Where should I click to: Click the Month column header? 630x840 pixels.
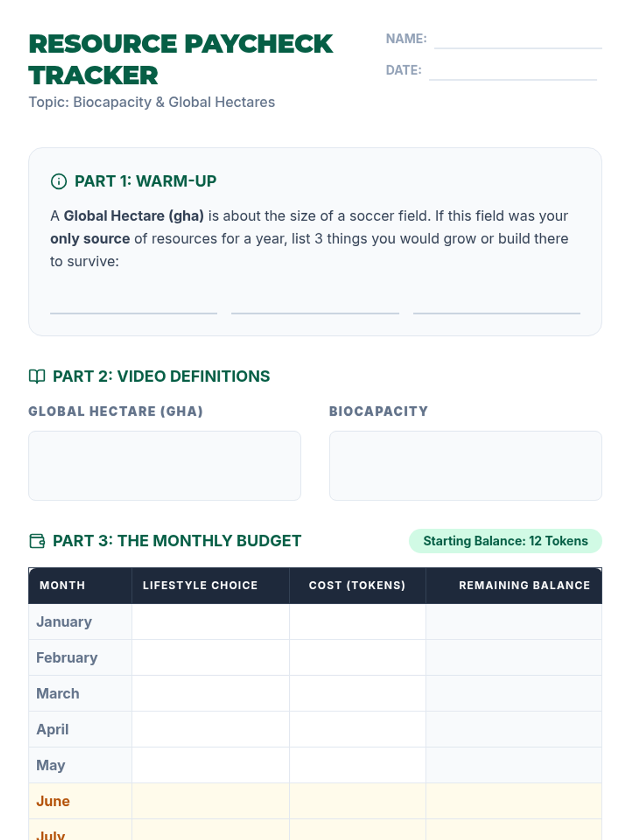(62, 585)
